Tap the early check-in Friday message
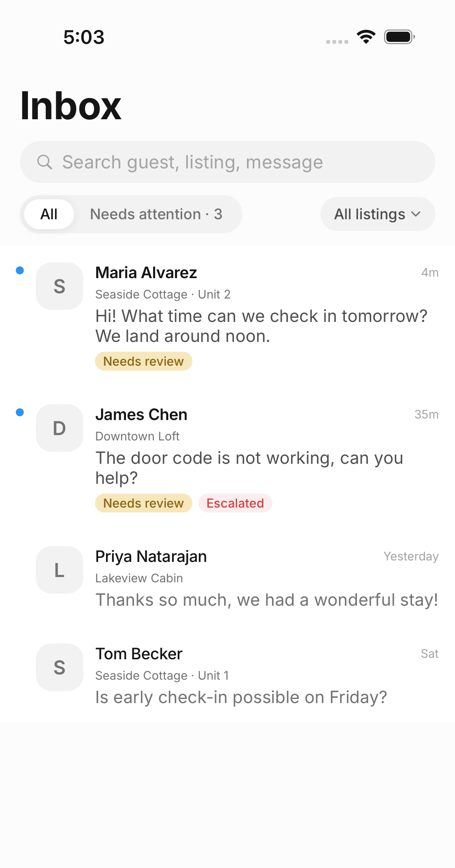The image size is (455, 868). click(241, 697)
